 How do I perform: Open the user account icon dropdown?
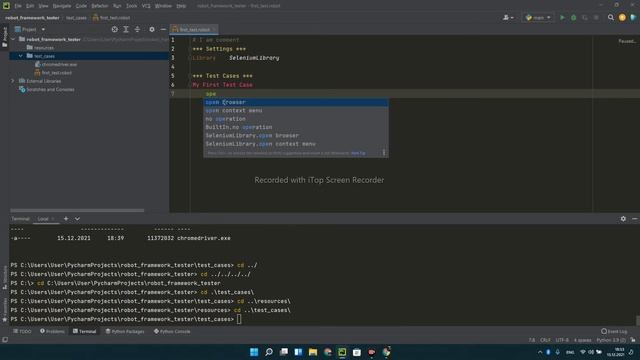[x=508, y=18]
